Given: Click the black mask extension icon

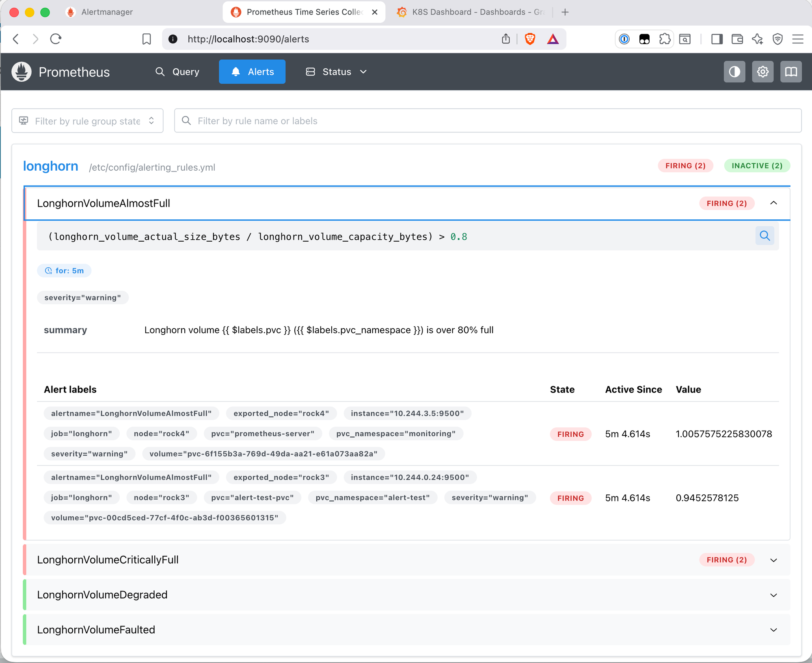Looking at the screenshot, I should coord(644,39).
